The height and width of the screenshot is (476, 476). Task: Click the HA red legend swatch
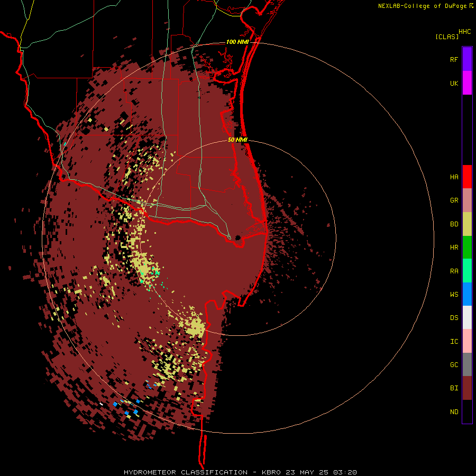click(467, 177)
